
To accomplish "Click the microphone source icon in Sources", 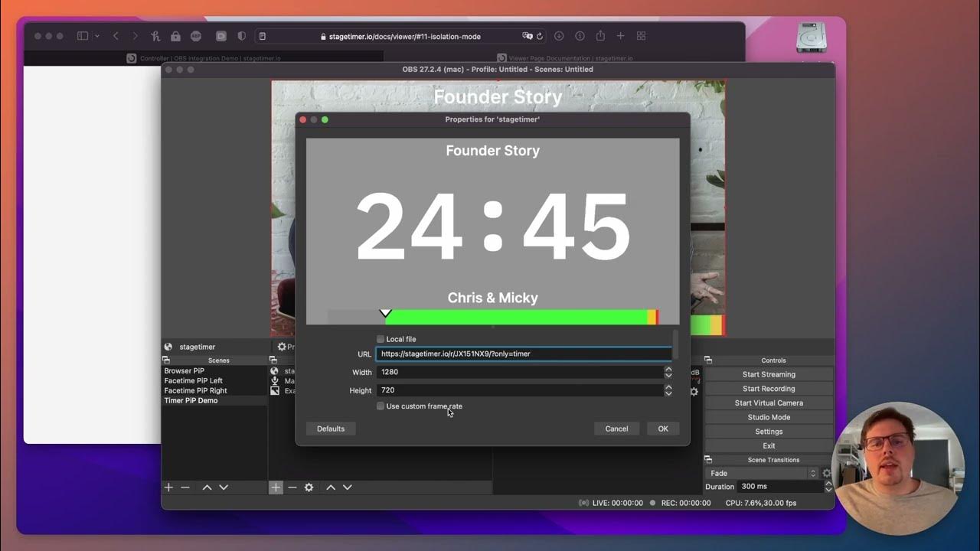I will (x=275, y=380).
